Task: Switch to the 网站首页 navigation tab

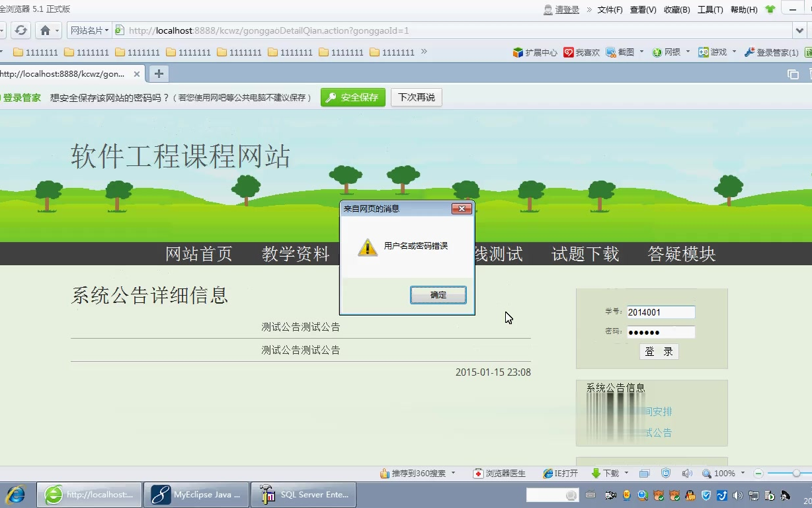Action: tap(198, 253)
